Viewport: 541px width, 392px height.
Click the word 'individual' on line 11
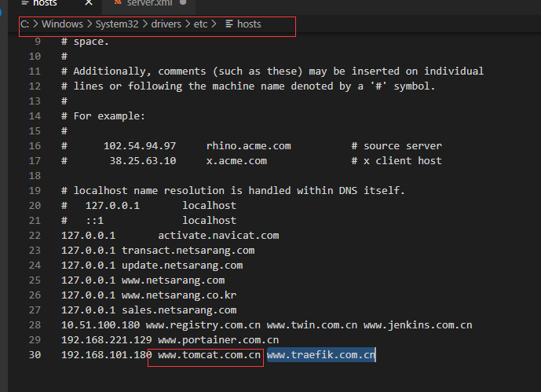coord(454,71)
